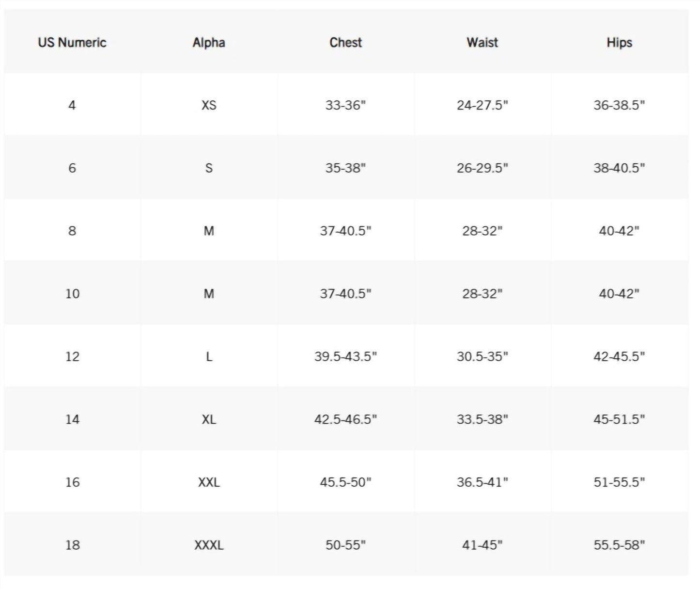Image resolution: width=700 pixels, height=589 pixels.
Task: Click hips measurement 51-55.5"
Action: coord(619,482)
